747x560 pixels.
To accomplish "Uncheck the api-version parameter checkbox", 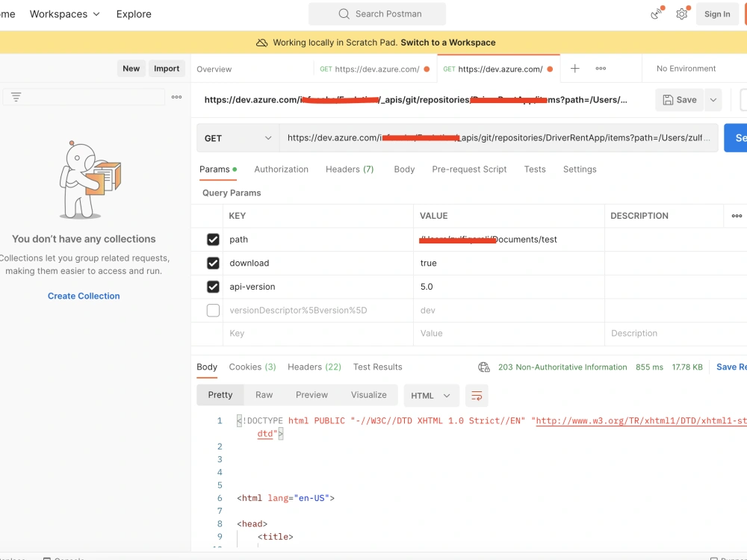I will click(213, 287).
